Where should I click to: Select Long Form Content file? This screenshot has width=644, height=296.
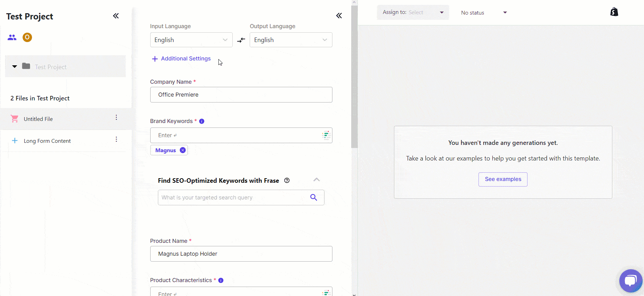[47, 141]
